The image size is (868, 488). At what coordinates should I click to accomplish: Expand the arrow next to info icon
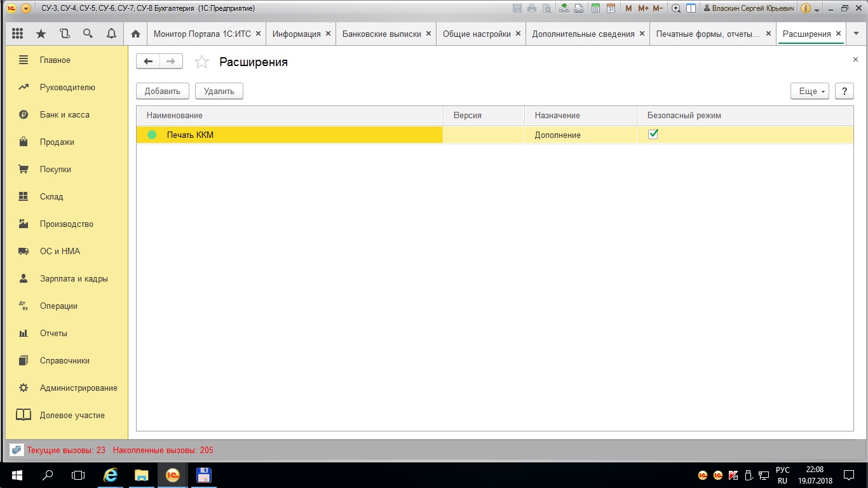(817, 10)
